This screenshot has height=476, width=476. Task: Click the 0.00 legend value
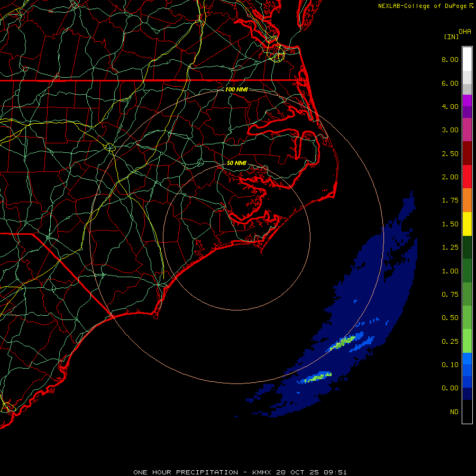(450, 388)
